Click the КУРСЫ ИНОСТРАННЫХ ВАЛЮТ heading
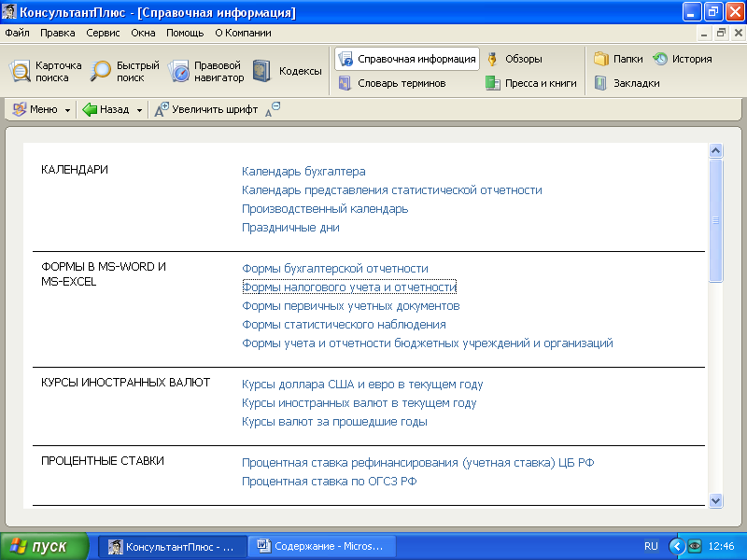 (125, 383)
